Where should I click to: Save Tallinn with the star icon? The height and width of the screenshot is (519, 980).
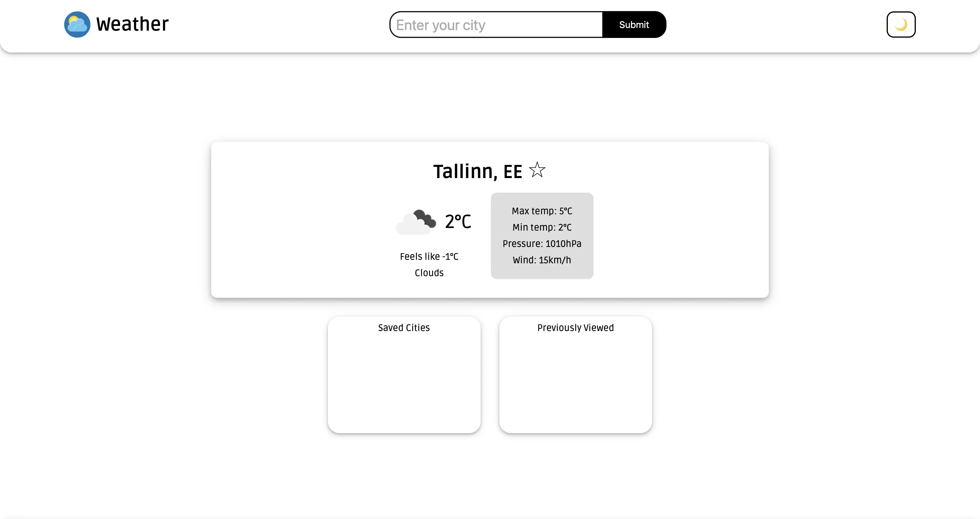(537, 170)
